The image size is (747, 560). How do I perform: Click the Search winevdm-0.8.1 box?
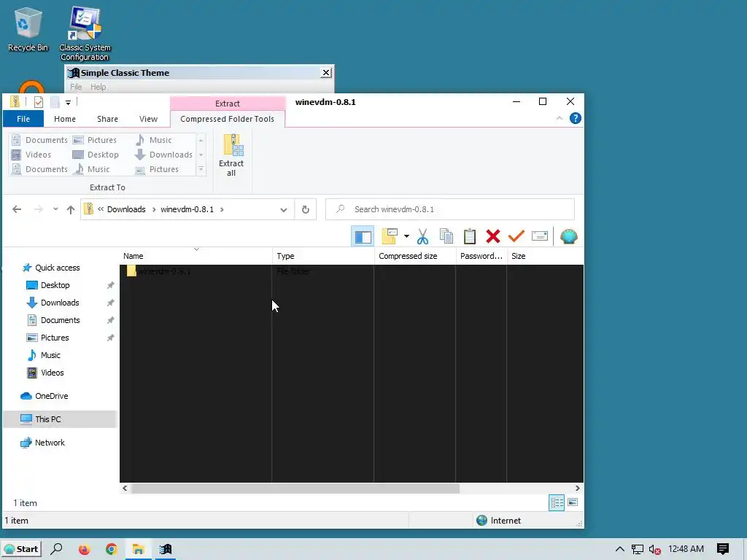(449, 209)
